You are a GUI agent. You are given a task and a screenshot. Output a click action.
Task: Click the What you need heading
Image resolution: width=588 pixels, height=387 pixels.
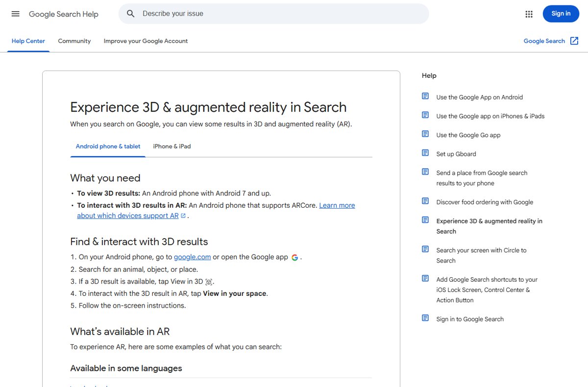pyautogui.click(x=105, y=178)
